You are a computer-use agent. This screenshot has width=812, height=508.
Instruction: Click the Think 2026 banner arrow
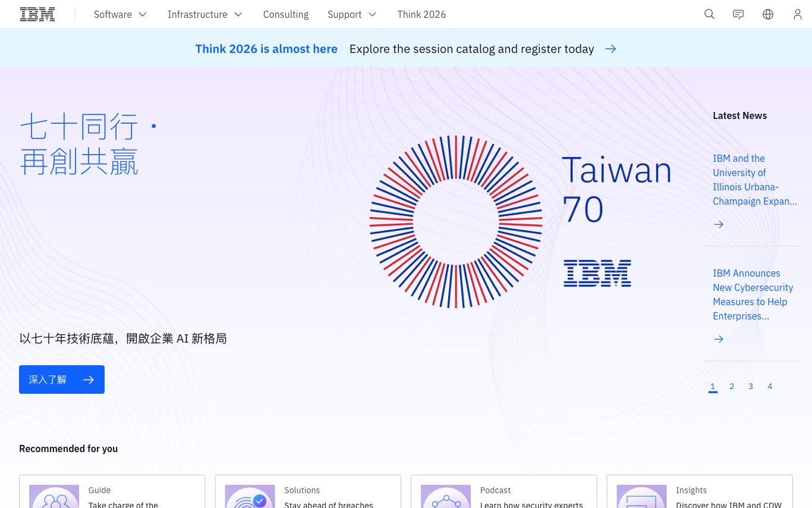point(610,49)
